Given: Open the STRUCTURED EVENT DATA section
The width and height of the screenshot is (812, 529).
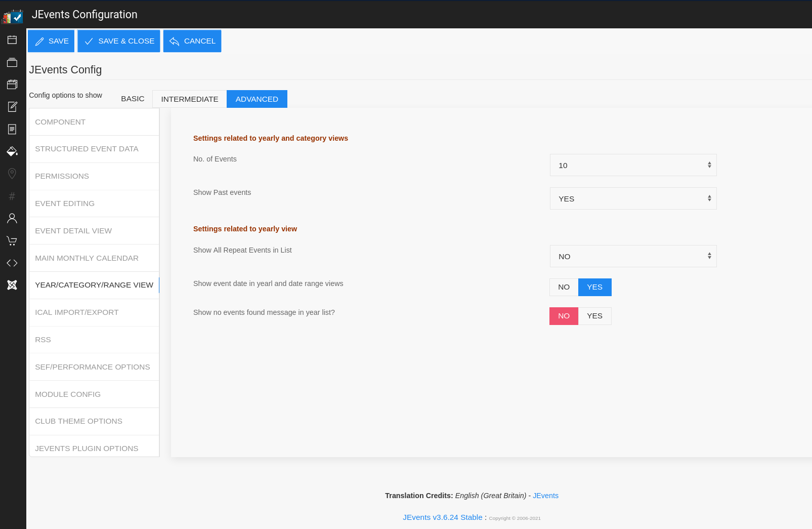Looking at the screenshot, I should click(x=94, y=149).
